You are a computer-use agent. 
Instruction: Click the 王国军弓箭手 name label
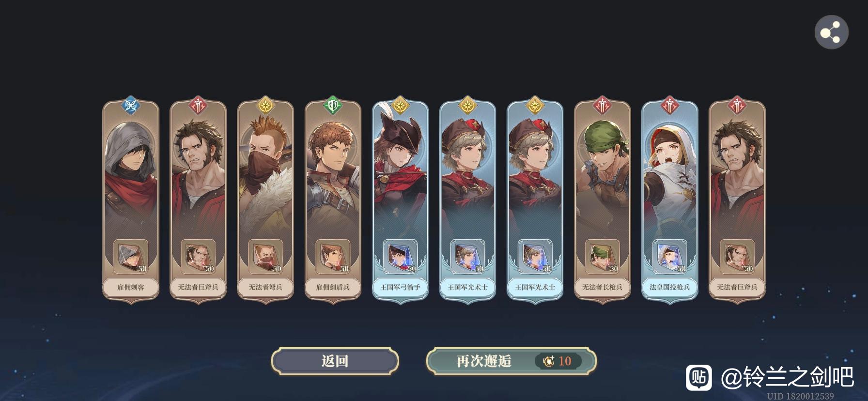click(x=400, y=287)
